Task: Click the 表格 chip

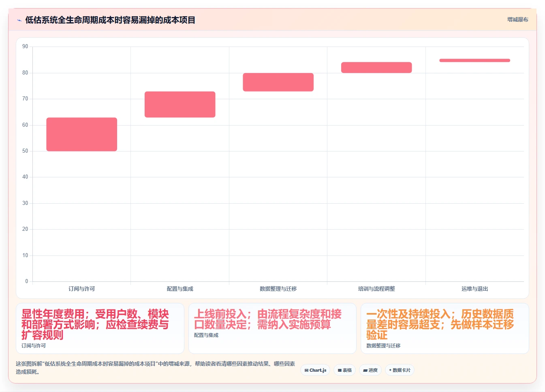Action: point(344,370)
